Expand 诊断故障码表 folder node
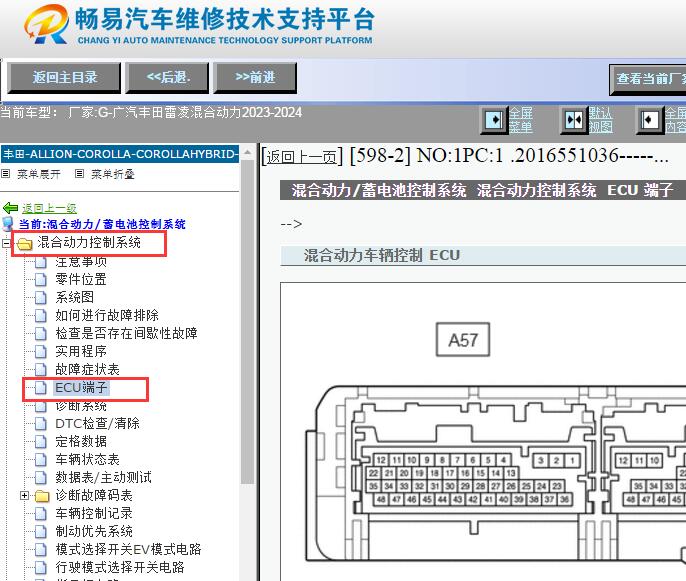 pos(24,496)
